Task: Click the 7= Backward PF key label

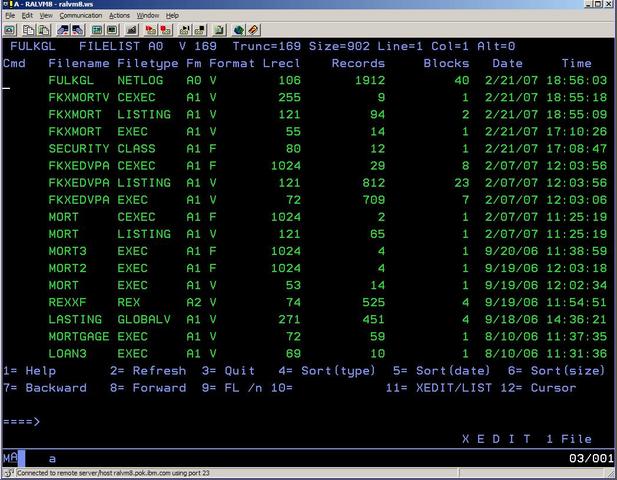Action: click(45, 388)
